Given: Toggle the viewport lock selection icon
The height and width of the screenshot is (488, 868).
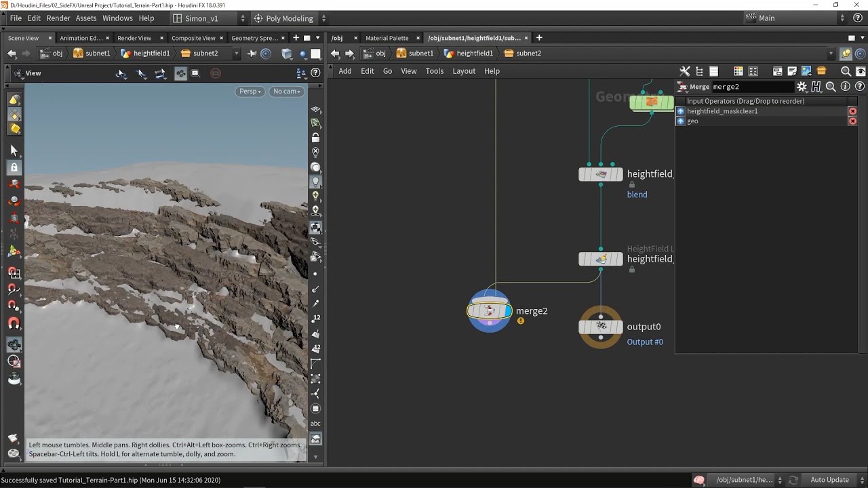Looking at the screenshot, I should (14, 167).
